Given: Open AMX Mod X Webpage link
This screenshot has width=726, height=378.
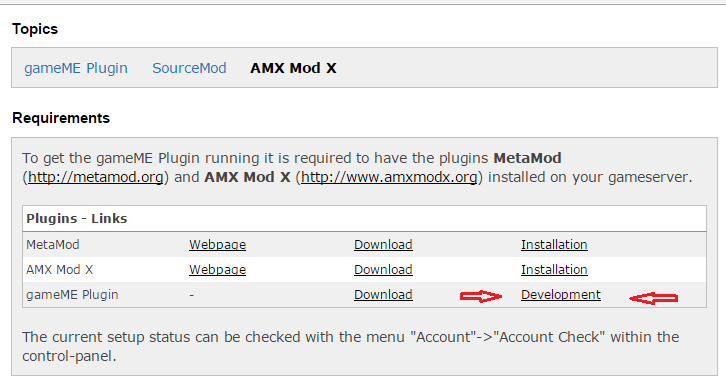Looking at the screenshot, I should click(x=217, y=270).
